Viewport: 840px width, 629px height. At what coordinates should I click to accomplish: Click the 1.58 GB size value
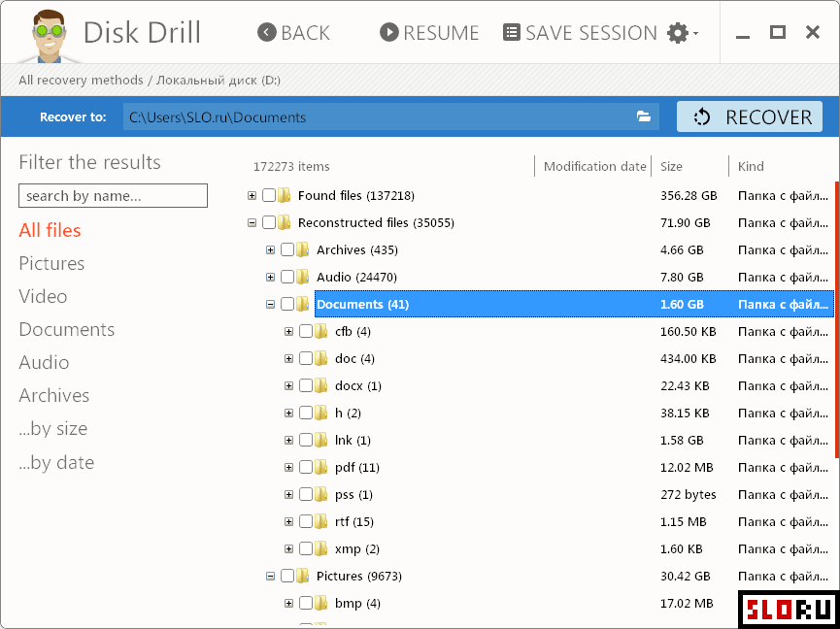click(x=682, y=441)
